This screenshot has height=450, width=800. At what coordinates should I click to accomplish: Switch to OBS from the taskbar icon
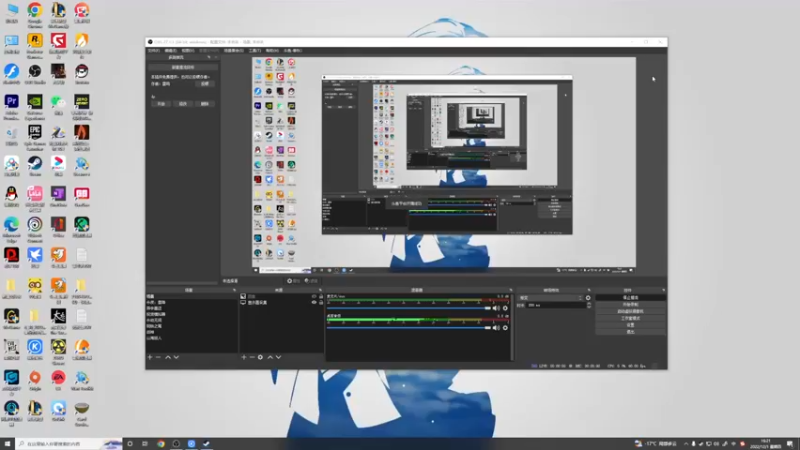176,444
